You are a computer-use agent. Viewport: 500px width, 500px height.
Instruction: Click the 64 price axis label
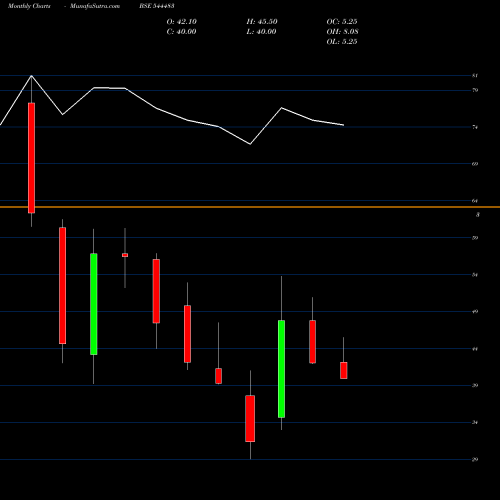(x=475, y=201)
